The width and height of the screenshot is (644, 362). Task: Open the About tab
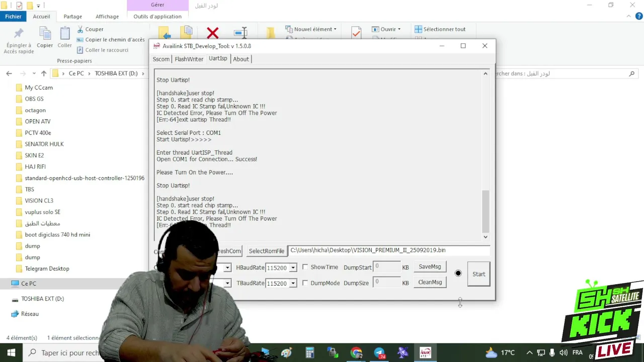coord(241,59)
